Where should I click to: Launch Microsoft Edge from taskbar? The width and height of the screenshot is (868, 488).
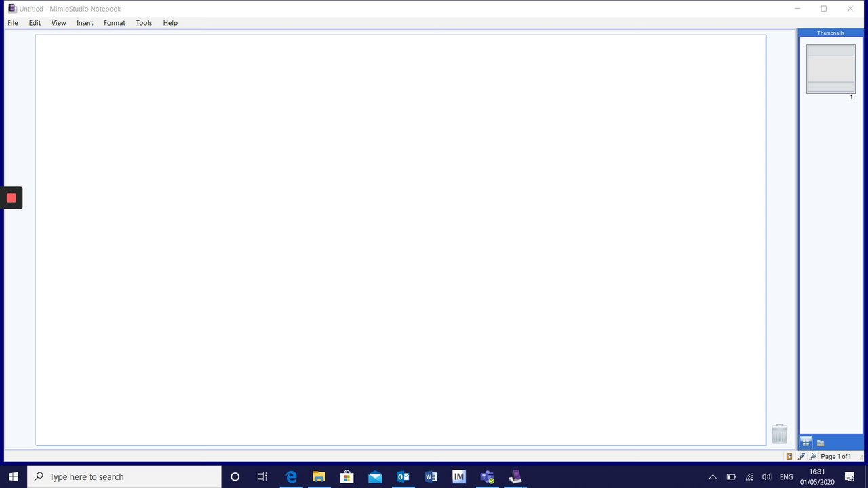click(x=291, y=476)
